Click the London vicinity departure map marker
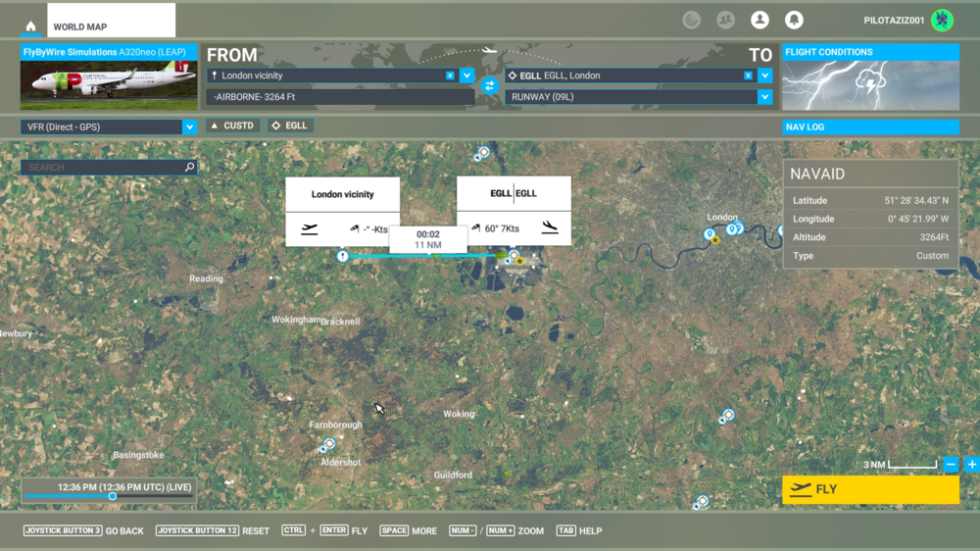980x551 pixels. tap(342, 256)
